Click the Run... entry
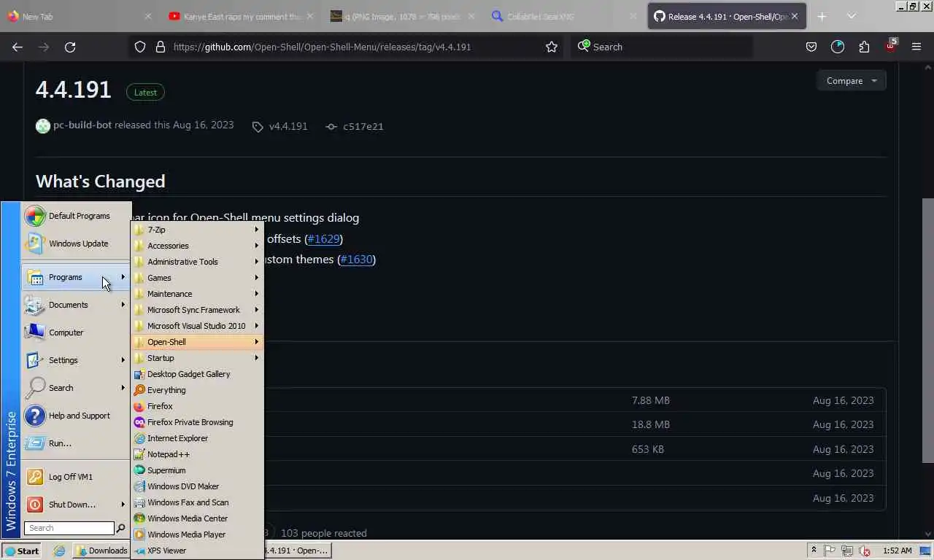The height and width of the screenshot is (560, 934). [76, 443]
